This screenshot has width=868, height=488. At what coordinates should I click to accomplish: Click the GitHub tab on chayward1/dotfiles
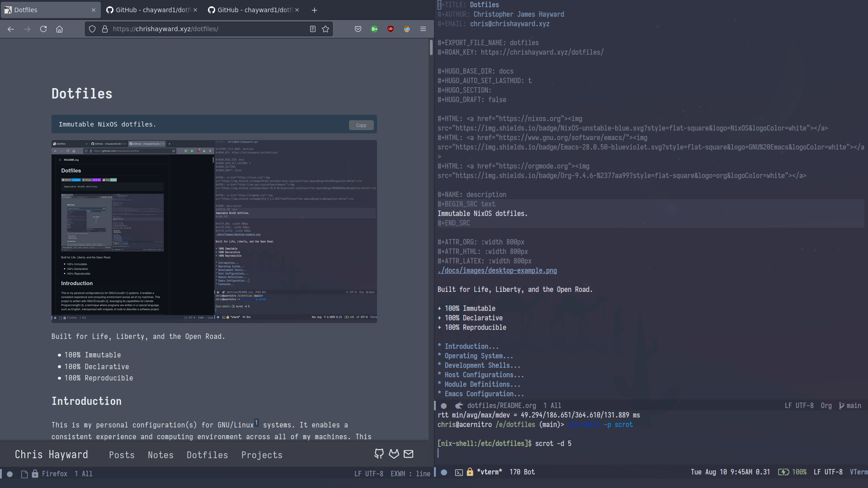click(151, 9)
